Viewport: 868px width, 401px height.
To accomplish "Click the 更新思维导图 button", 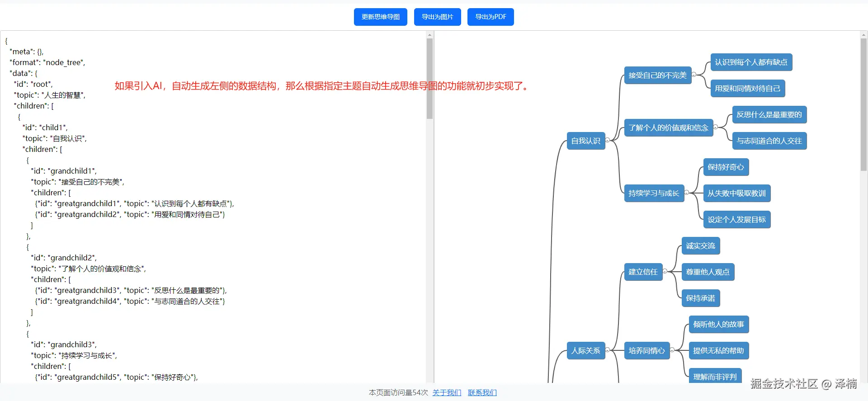I will (x=380, y=17).
